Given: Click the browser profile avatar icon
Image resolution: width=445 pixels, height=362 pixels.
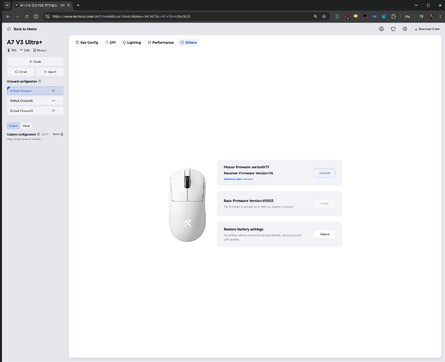Looking at the screenshot, I should click(x=431, y=16).
